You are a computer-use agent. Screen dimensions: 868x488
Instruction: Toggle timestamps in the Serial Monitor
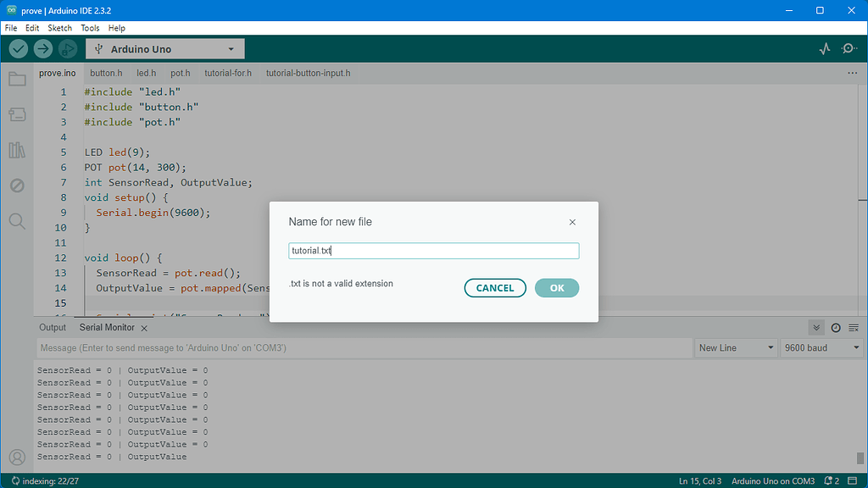coord(835,327)
